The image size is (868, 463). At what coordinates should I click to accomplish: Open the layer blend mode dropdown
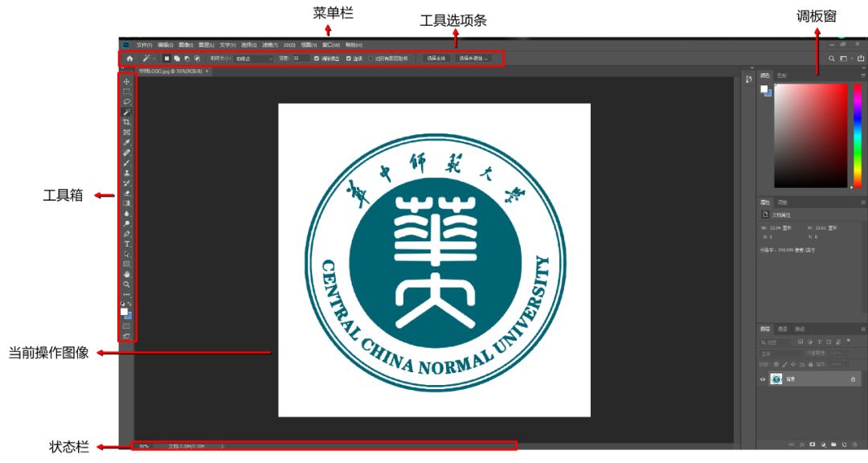click(781, 354)
